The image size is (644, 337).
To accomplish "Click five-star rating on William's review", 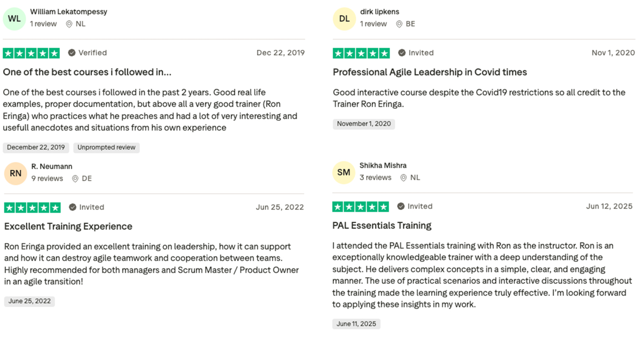I will 31,53.
